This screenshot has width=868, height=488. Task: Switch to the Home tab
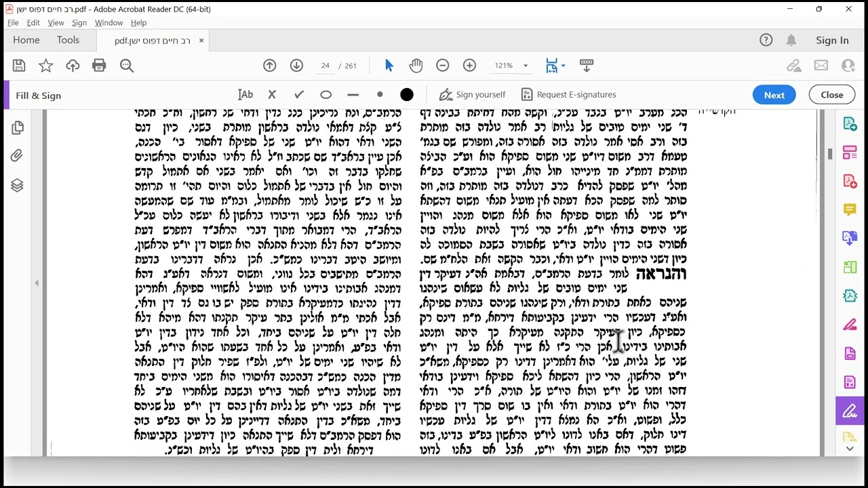(26, 41)
